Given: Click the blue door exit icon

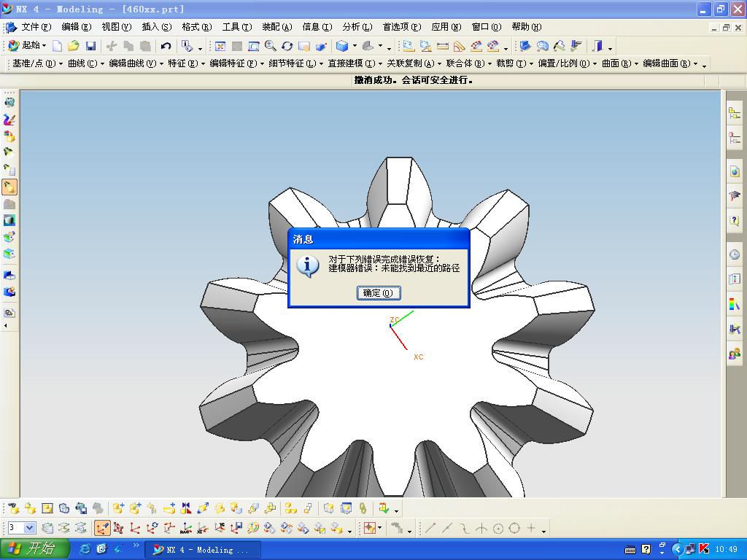Looking at the screenshot, I should [x=597, y=46].
